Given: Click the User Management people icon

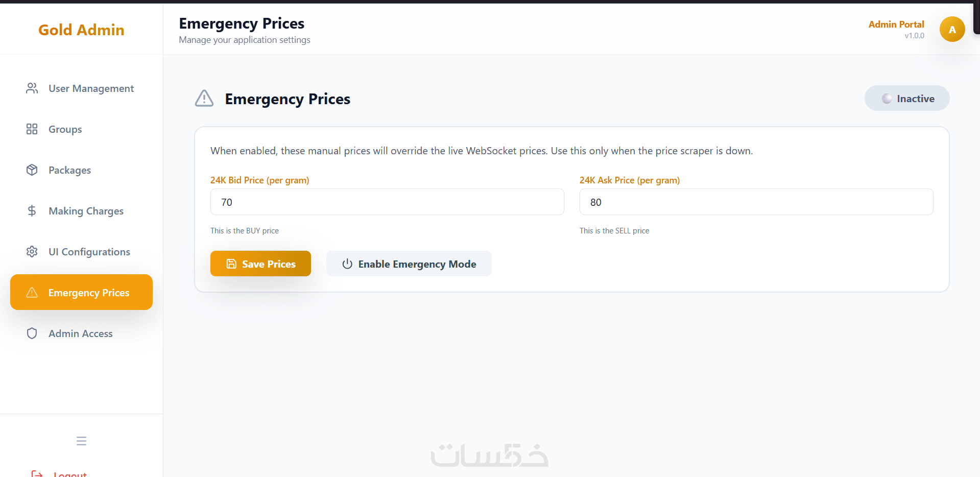Looking at the screenshot, I should [x=32, y=88].
